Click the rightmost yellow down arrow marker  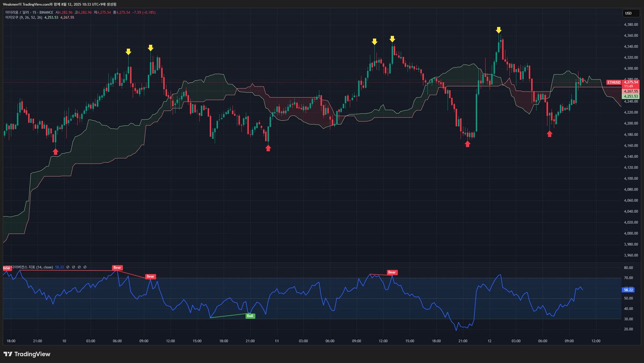click(499, 30)
